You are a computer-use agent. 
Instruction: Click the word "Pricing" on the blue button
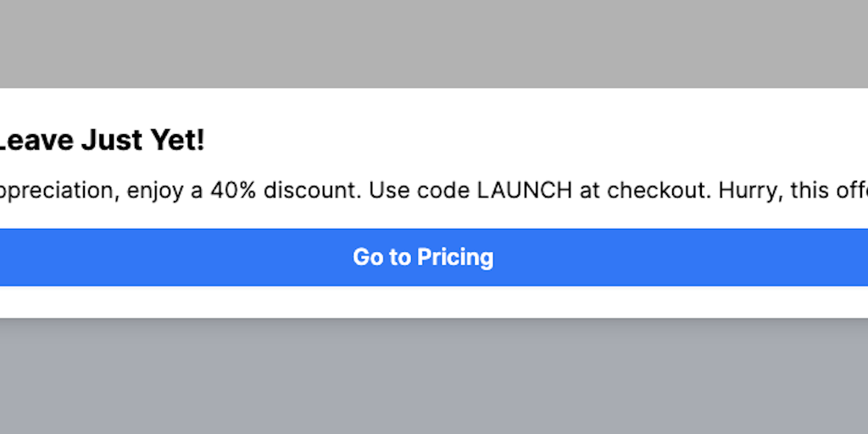[x=454, y=257]
